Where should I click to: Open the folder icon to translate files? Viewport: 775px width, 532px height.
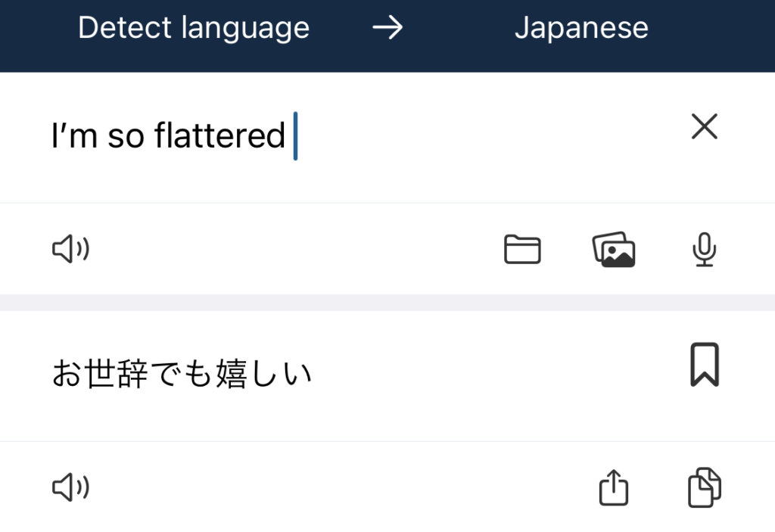coord(522,249)
